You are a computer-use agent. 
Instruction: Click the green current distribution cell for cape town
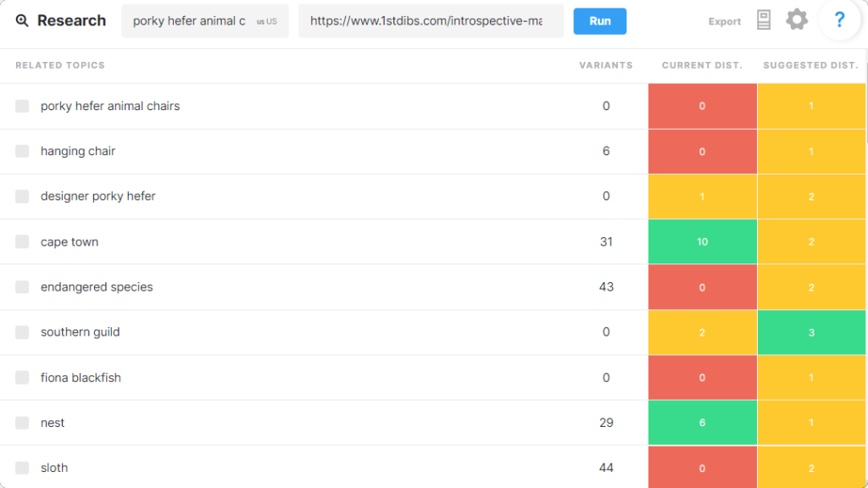(x=702, y=241)
